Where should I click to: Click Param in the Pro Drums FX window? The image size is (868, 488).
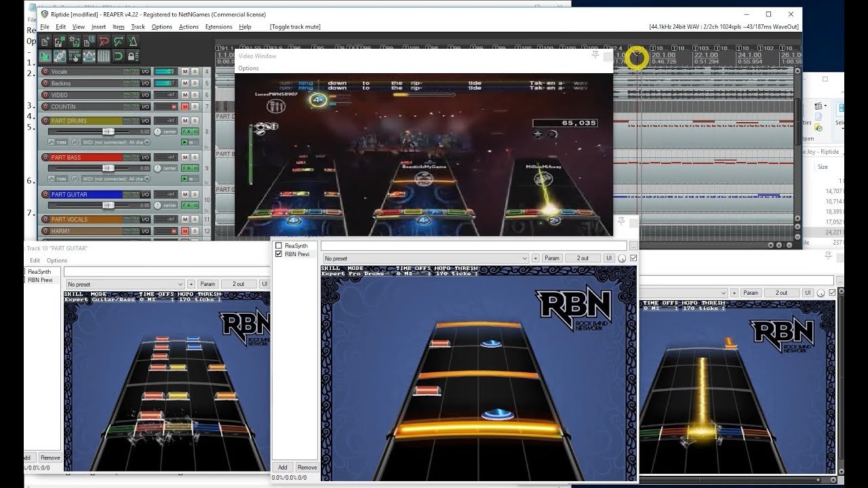(552, 258)
